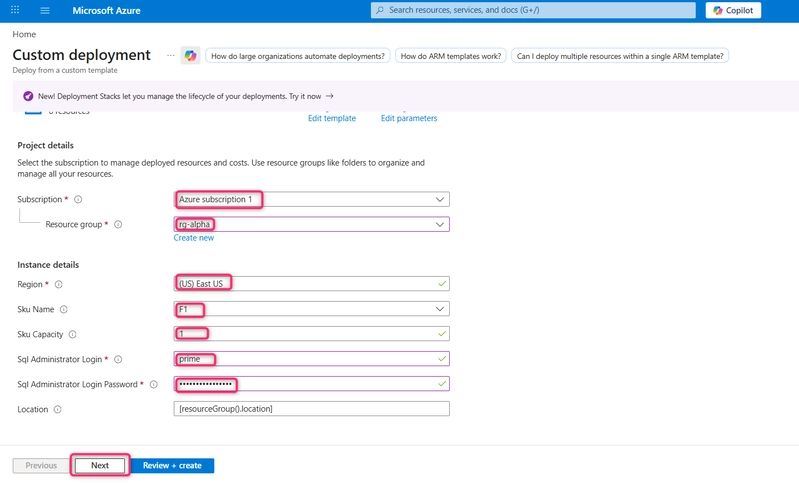Viewport: 799px width, 485px height.
Task: Focus the Sql Administrator Login field
Action: point(311,359)
